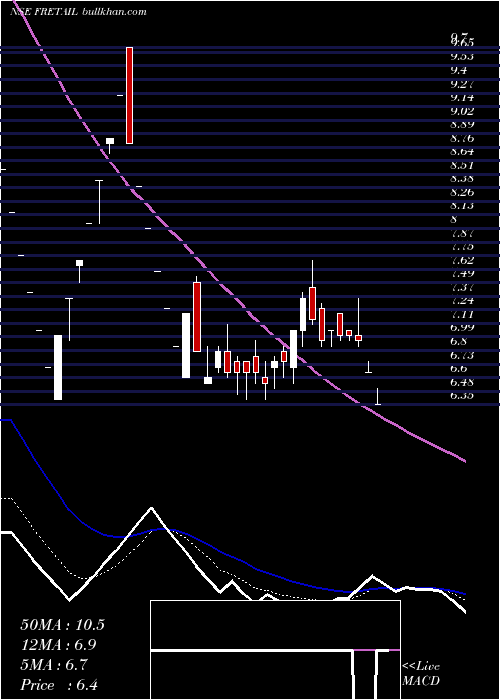Click the NSE FRETAIL chart title
Screen dimensions: 500x700
(x=45, y=12)
